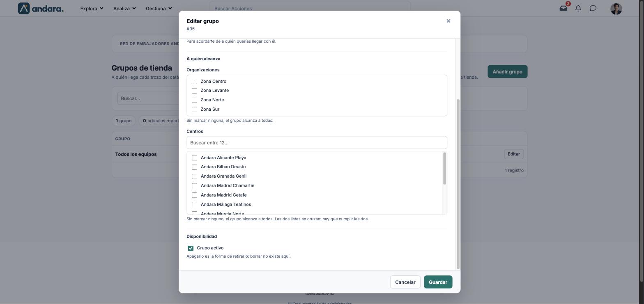The width and height of the screenshot is (644, 304).
Task: Click the dialog's vertical scrollbar
Action: (x=458, y=184)
